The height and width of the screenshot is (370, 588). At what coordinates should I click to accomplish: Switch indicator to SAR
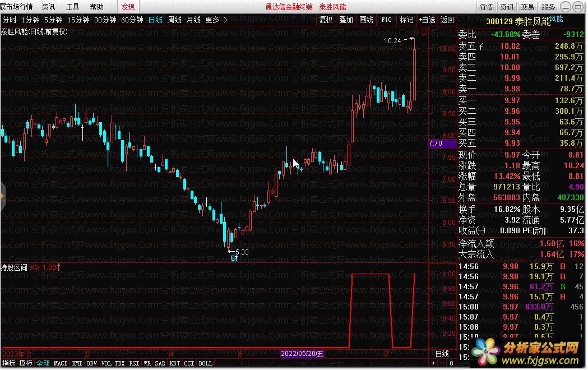(160, 363)
